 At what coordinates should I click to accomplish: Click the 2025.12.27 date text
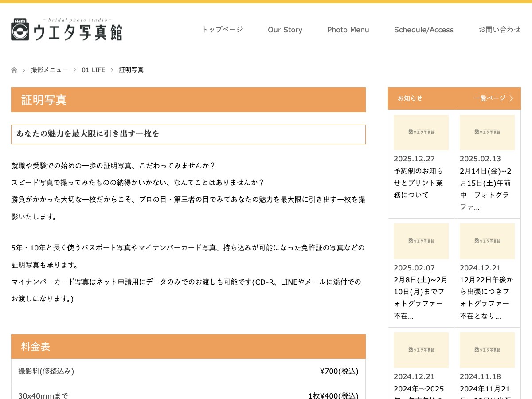click(x=415, y=159)
